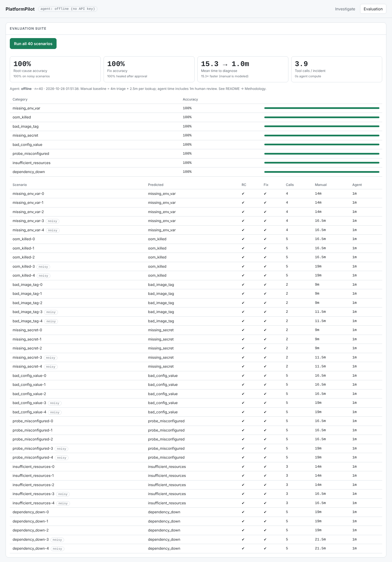
Task: Click the RC checkmark for probe_misconfigured-2
Action: [x=243, y=439]
